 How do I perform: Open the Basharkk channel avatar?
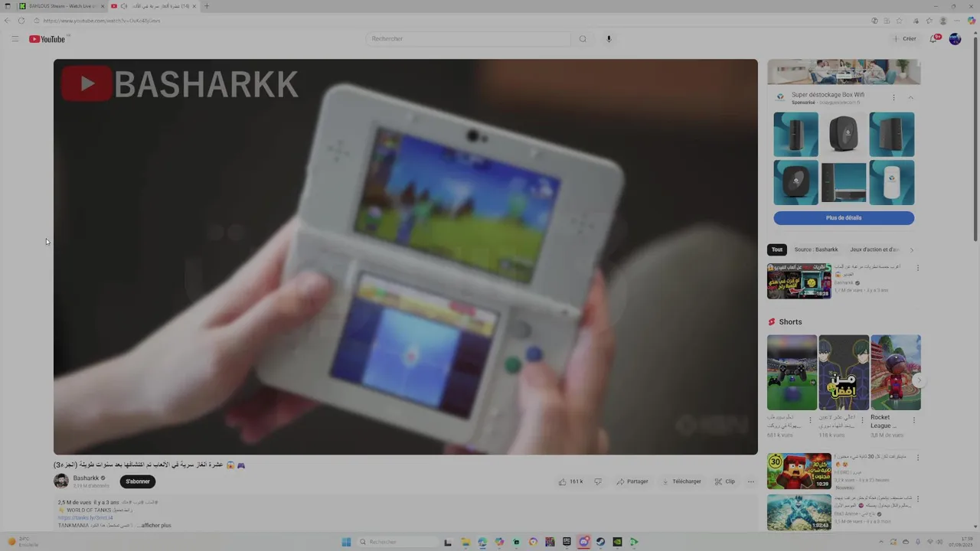(61, 481)
